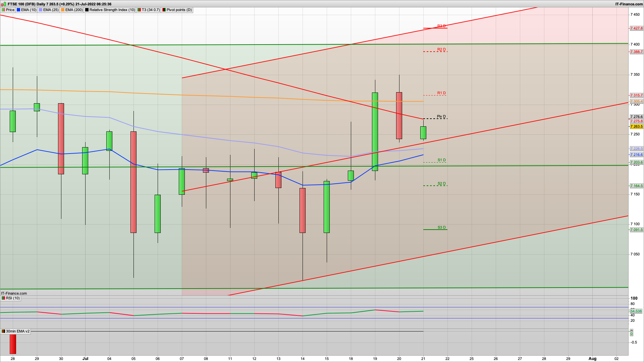
Task: Open the T3 (34 0.7) indicator label
Action: pos(149,10)
